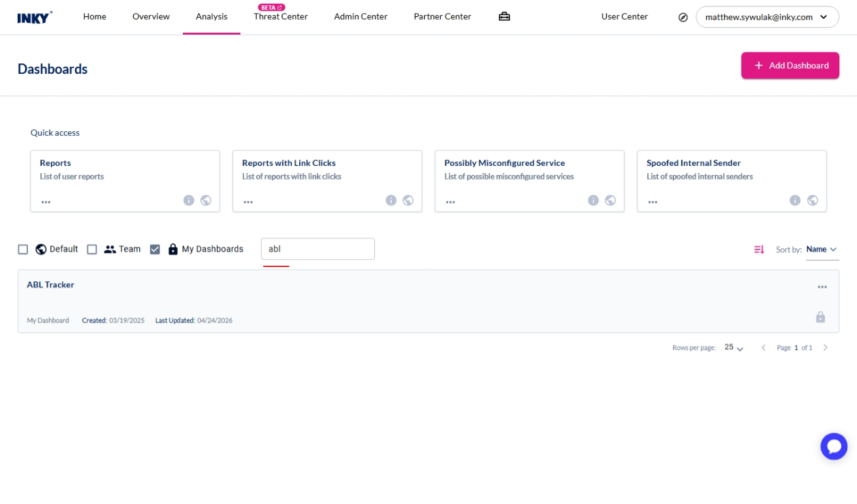Viewport: 857px width, 504px height.
Task: Click info icon on Possibly Misconfigured Service card
Action: click(x=594, y=200)
